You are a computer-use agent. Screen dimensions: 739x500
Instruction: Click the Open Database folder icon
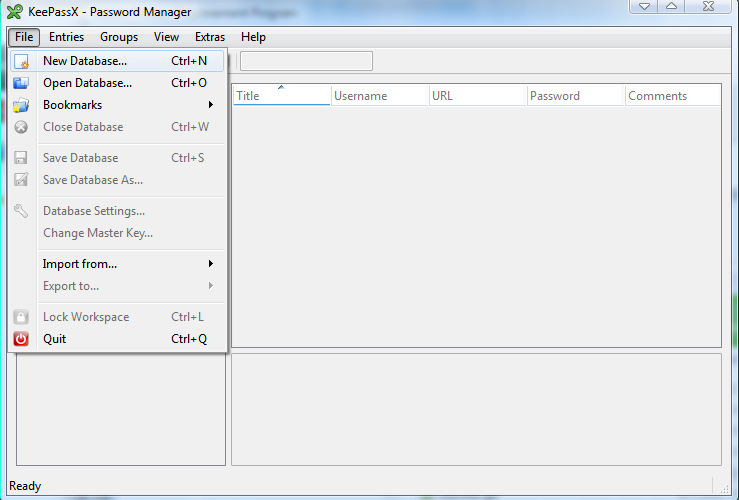[21, 83]
